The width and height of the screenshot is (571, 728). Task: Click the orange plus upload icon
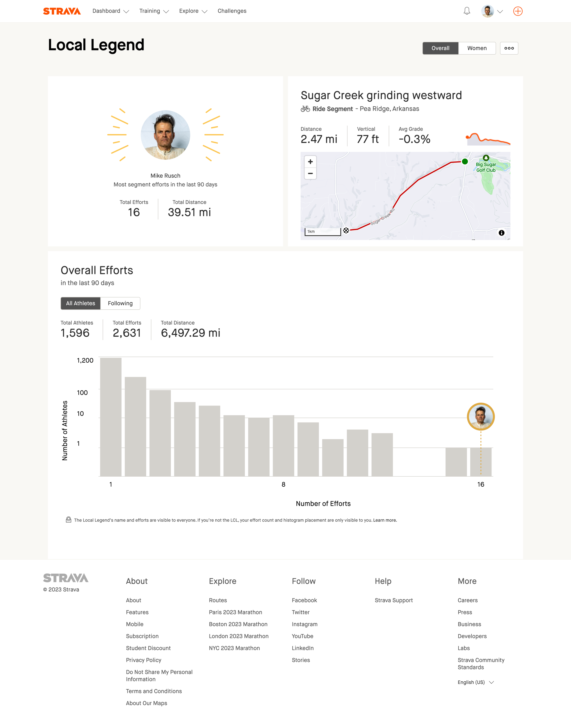pyautogui.click(x=518, y=11)
